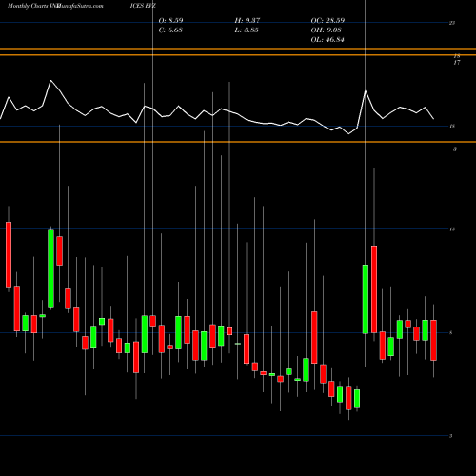Click the "Monthly Charts" title text
Image resolution: width=476 pixels, height=476 pixels.
coord(28,6)
